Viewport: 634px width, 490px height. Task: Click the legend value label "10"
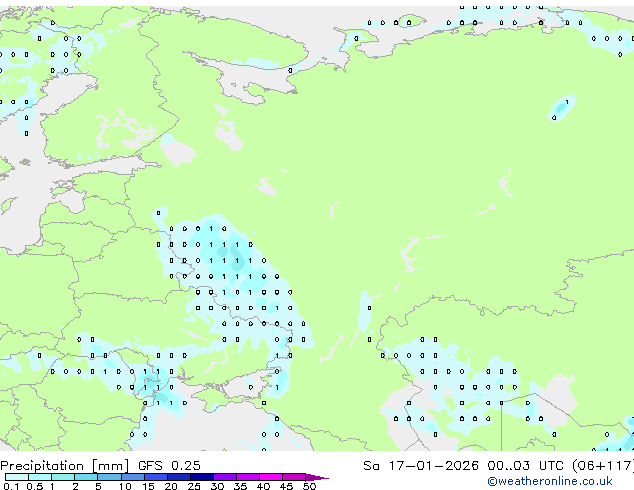[125, 486]
